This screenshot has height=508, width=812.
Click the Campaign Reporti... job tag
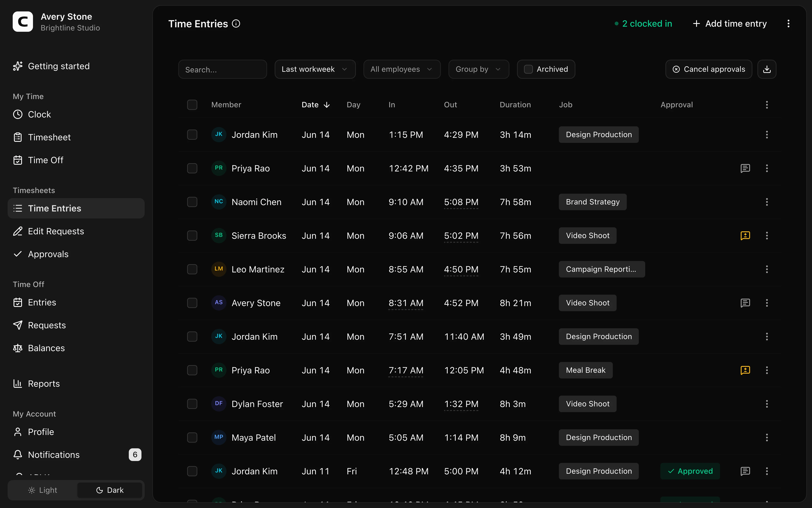tap(602, 269)
